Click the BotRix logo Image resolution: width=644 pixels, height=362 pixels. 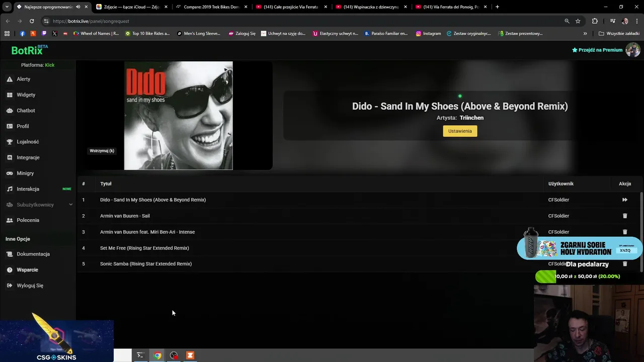coord(29,50)
